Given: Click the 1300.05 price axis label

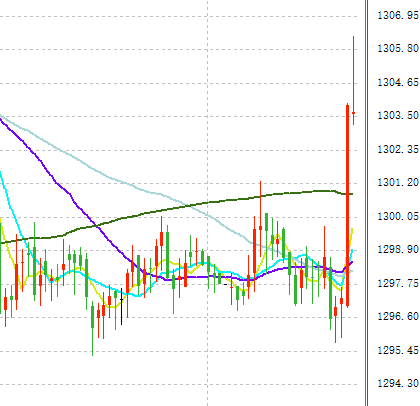Looking at the screenshot, I should pos(398,217).
